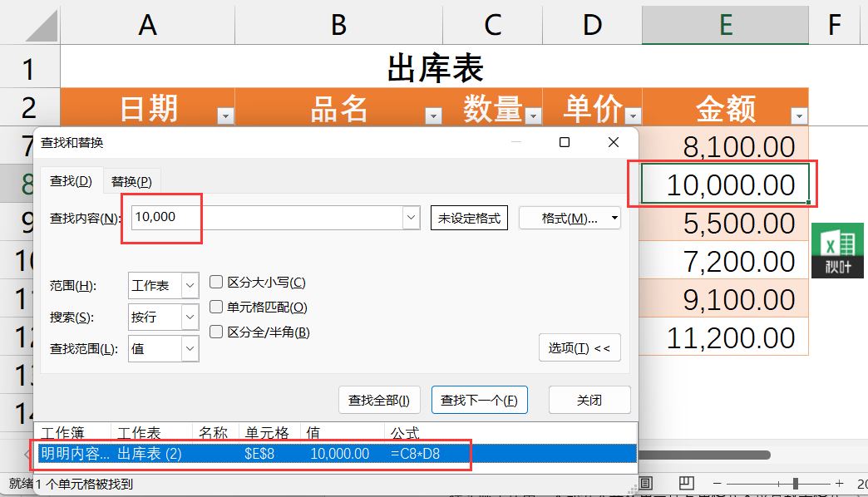Screen dimensions: 868x497
Task: Enable 单元格匹配 whole-cell matching
Action: 215,306
